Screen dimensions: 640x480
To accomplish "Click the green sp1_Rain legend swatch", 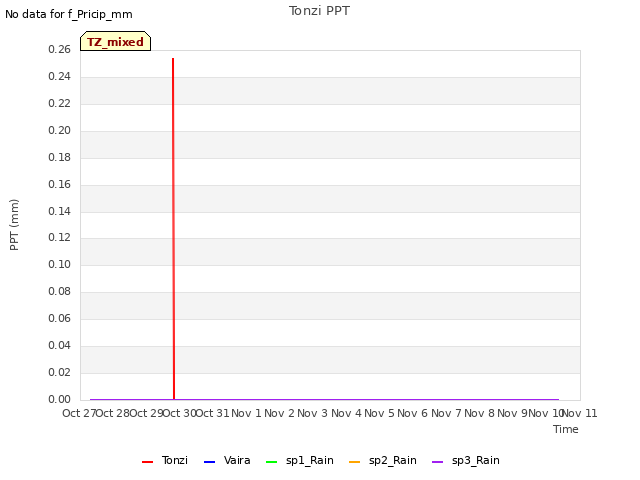I will 271,462.
